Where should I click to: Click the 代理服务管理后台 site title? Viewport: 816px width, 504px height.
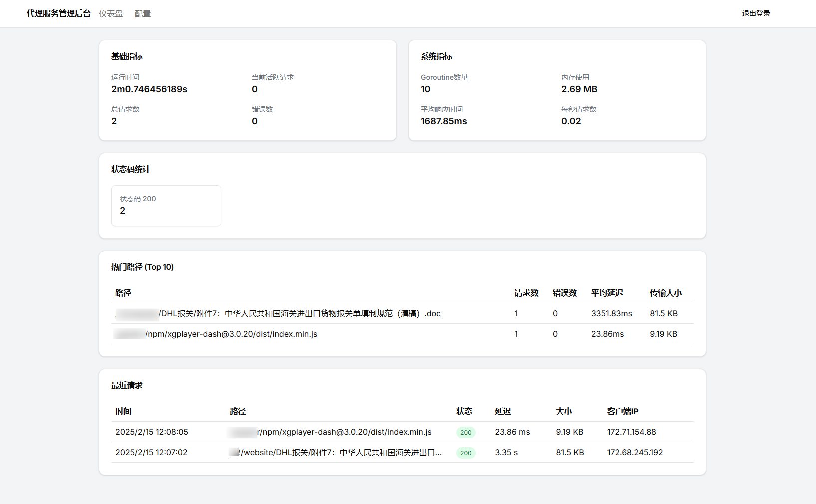coord(58,14)
